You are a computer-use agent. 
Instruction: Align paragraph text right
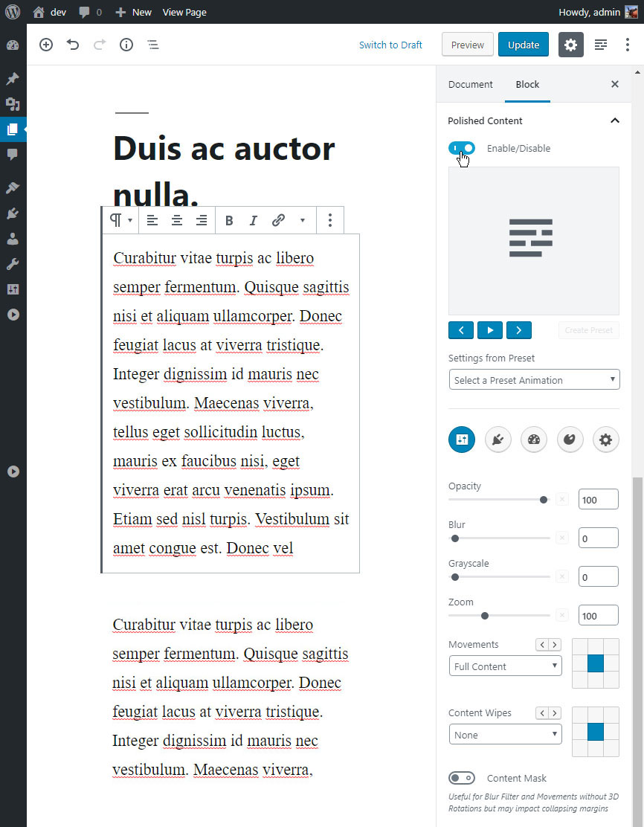(201, 220)
